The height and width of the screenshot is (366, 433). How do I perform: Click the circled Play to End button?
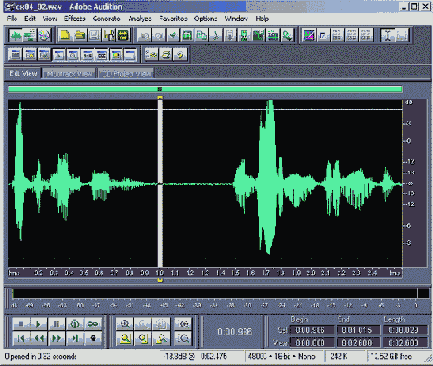pyautogui.click(x=75, y=324)
